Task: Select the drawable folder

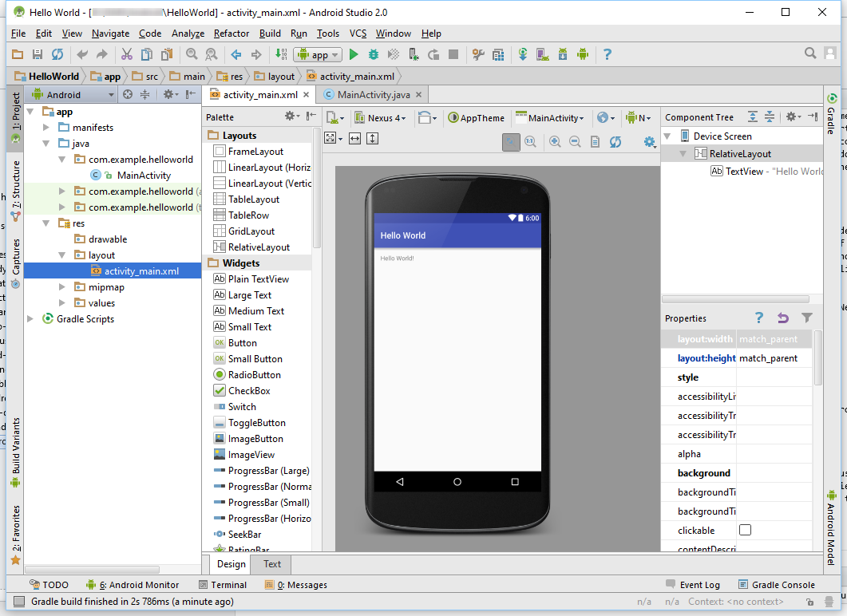Action: (108, 239)
